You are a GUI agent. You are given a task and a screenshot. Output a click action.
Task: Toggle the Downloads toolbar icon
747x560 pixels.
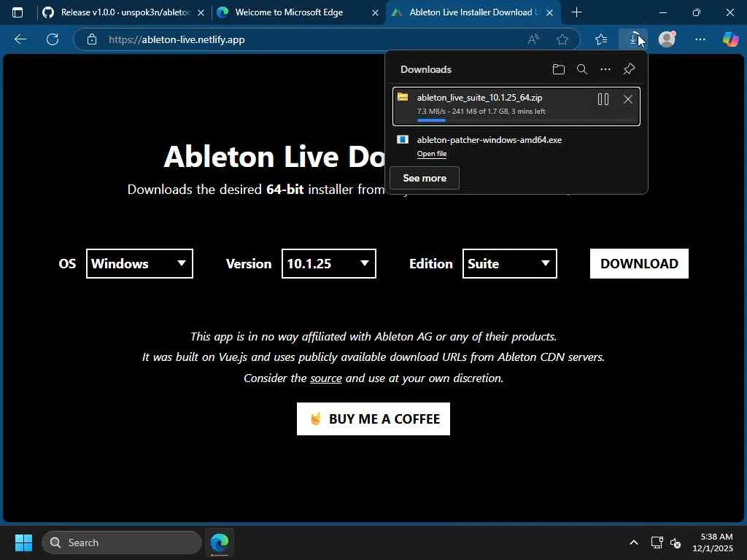[x=633, y=39]
